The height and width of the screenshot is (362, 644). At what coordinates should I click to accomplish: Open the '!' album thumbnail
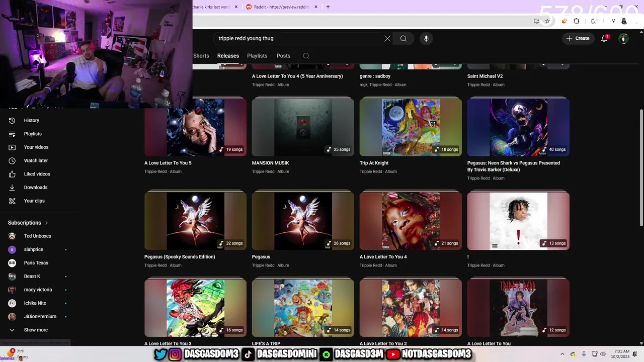[518, 221]
